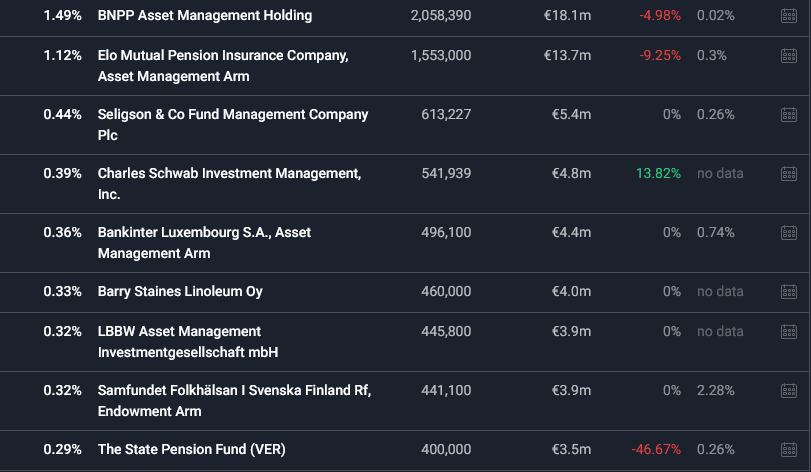Click the 0.29% ownership value
The width and height of the screenshot is (811, 472).
coord(63,449)
